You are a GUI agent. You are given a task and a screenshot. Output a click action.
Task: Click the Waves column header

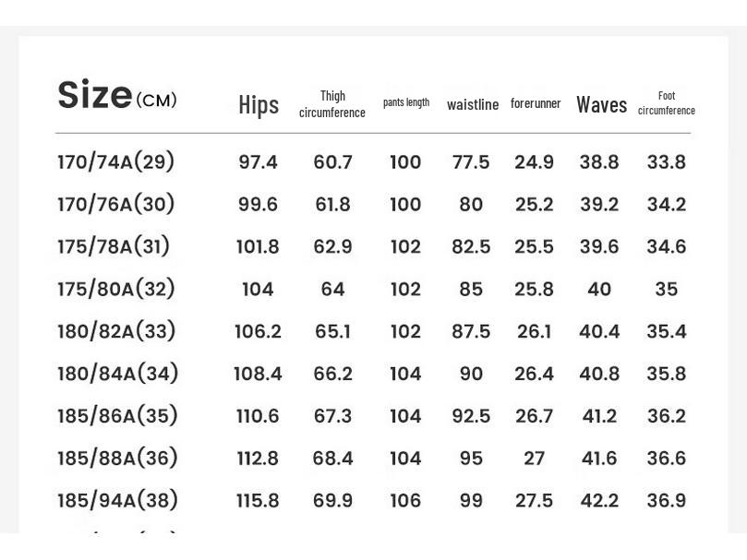[601, 104]
